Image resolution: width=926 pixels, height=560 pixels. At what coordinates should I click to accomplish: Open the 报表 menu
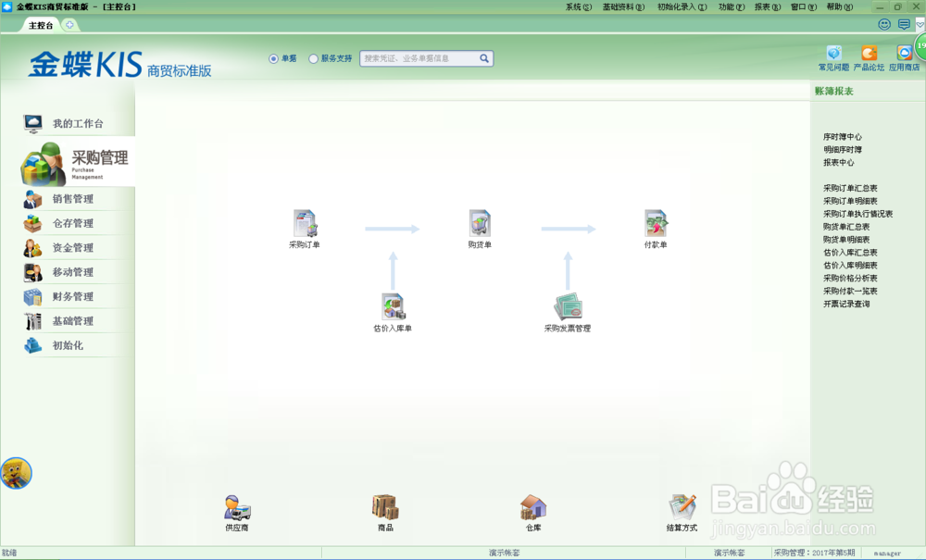click(x=767, y=7)
